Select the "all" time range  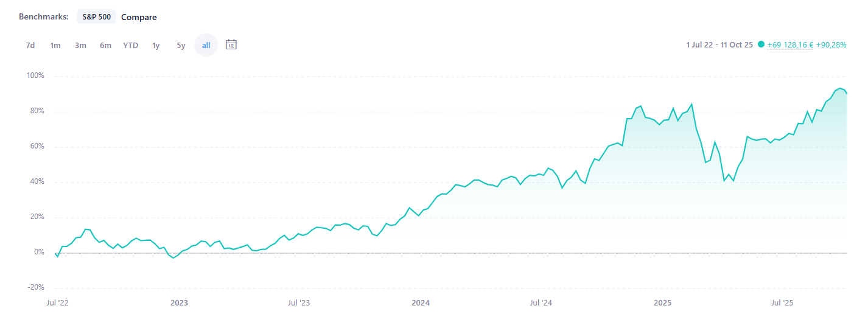tap(206, 45)
